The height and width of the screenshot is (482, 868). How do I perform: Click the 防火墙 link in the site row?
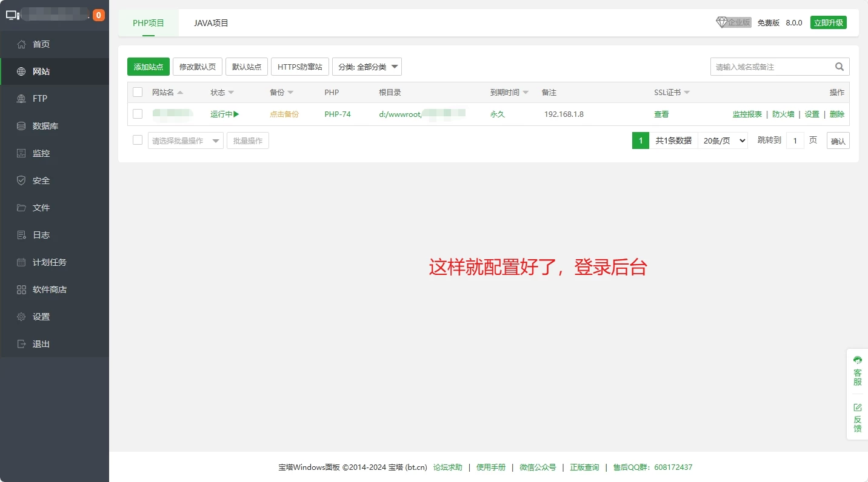(x=783, y=114)
